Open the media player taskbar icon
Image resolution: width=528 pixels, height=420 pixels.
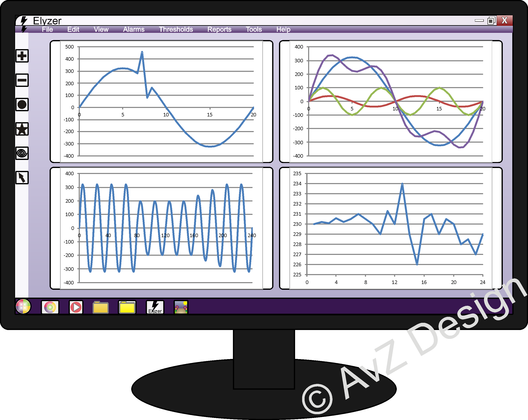76,307
